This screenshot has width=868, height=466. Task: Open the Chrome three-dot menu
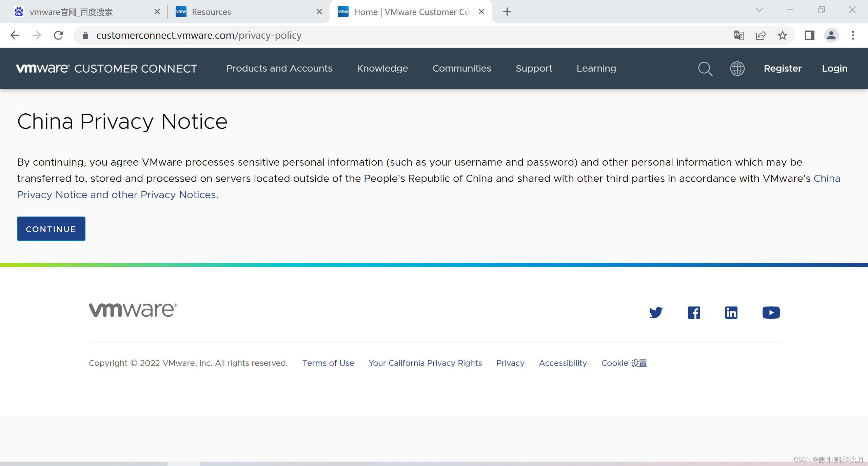[x=853, y=35]
